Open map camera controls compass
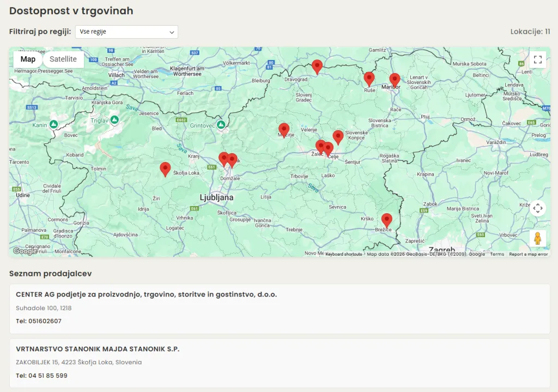The image size is (558, 392). [x=537, y=208]
